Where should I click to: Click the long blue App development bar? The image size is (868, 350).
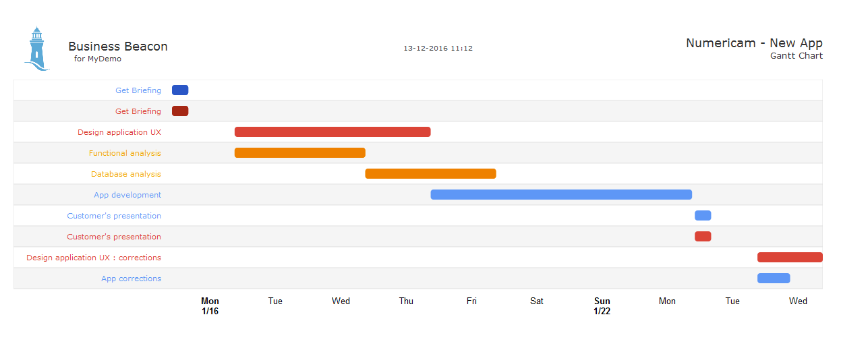(x=562, y=195)
